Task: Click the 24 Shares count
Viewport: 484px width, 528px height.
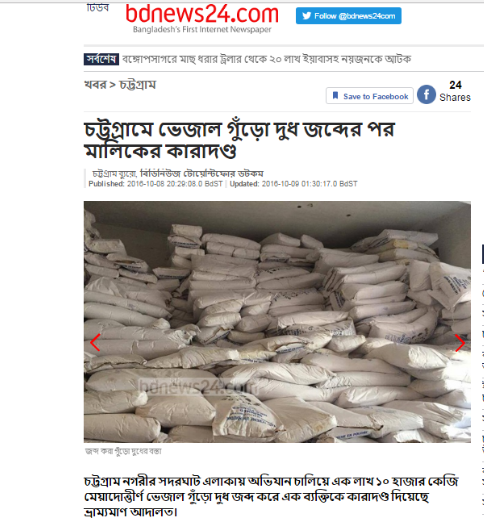Action: [x=455, y=91]
